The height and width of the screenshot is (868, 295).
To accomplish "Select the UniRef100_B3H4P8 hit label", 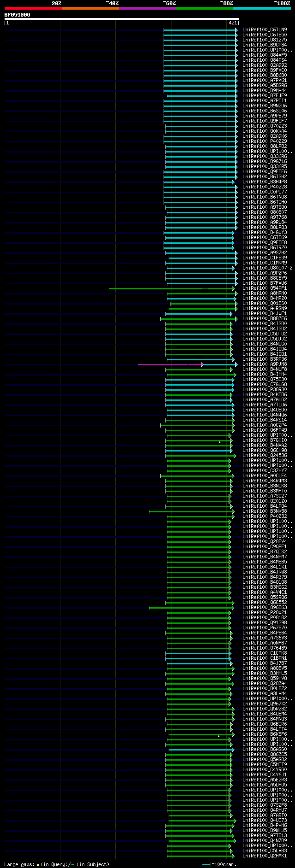I will 265,182.
